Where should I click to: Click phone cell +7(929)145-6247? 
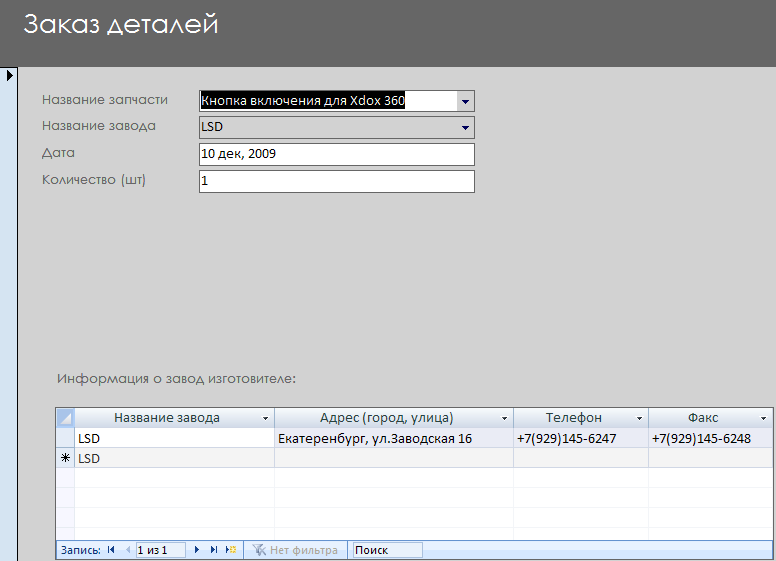(581, 438)
